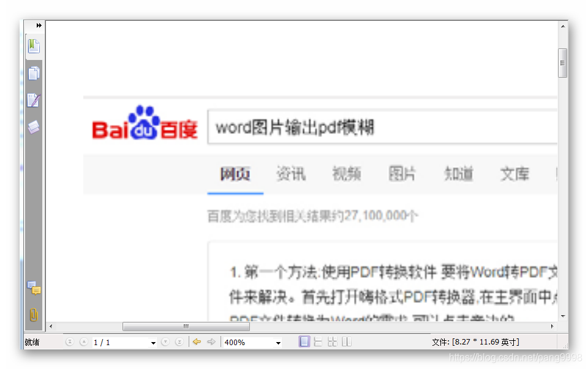The width and height of the screenshot is (588, 369).
Task: Open the Layers panel icon
Action: point(34,127)
